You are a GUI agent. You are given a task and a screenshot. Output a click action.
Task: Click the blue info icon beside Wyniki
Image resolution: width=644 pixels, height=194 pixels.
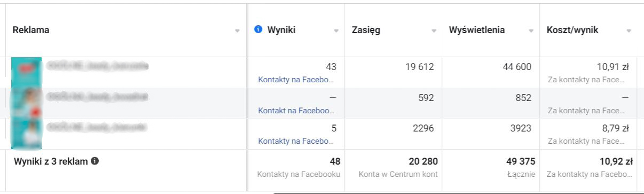(258, 30)
